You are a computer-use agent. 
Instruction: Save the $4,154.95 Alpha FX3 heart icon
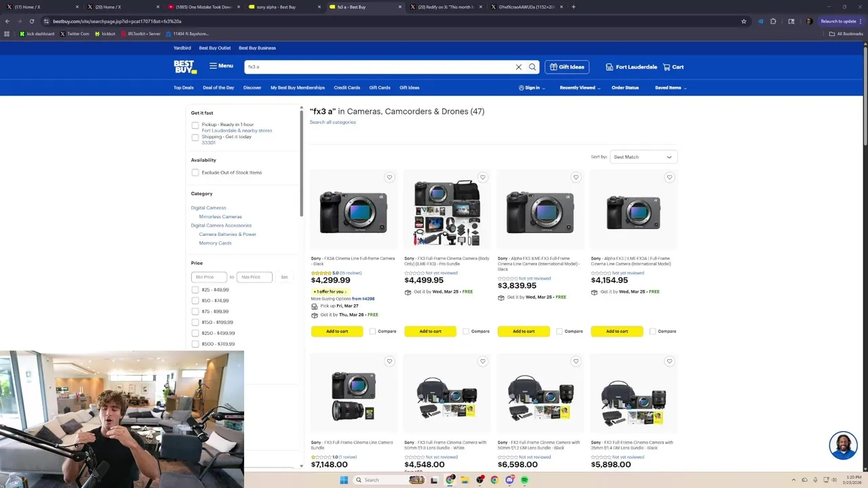pos(669,178)
